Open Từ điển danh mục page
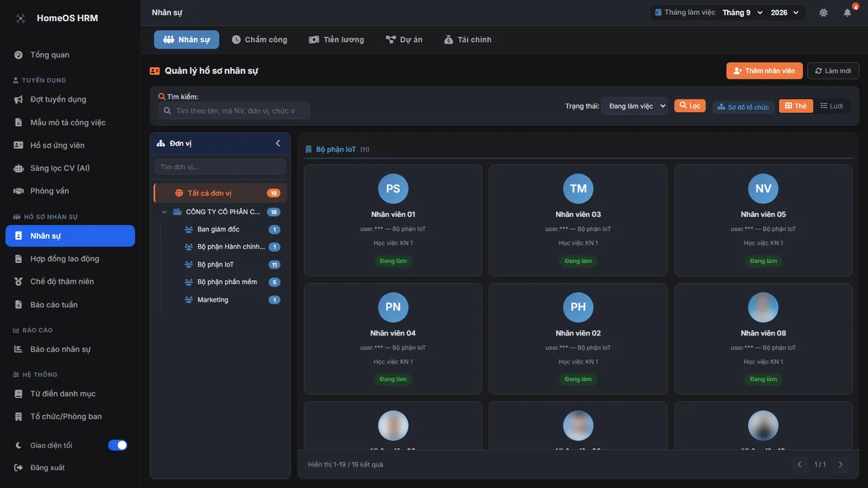This screenshot has height=488, width=868. click(70, 394)
